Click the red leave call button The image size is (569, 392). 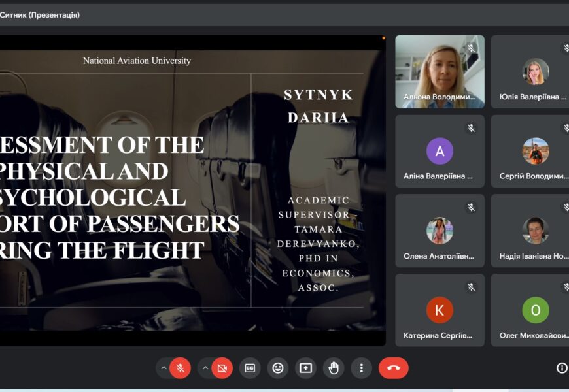[x=393, y=368]
